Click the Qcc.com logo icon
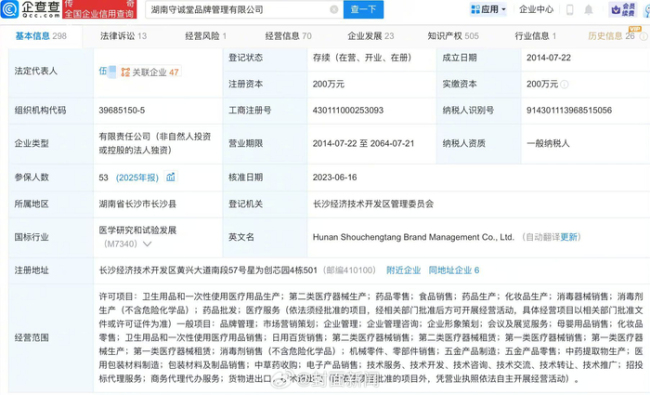Image resolution: width=650 pixels, height=395 pixels. [9, 9]
